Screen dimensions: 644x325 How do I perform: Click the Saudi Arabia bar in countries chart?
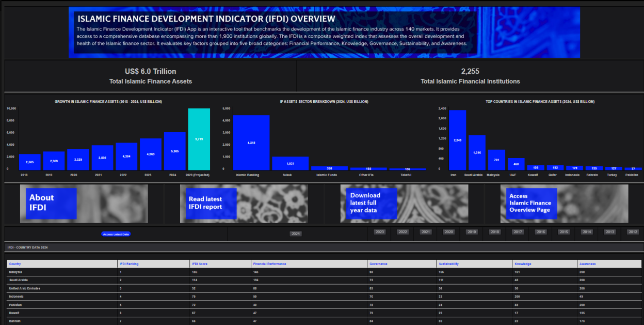click(477, 152)
